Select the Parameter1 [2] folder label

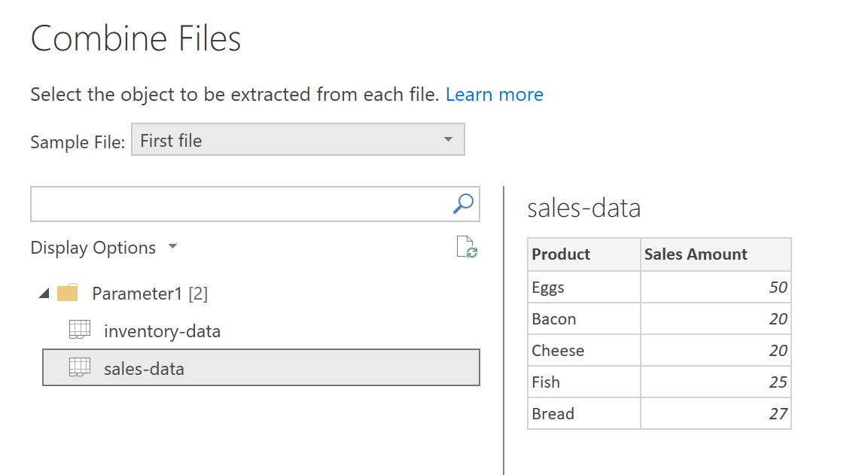(x=149, y=294)
